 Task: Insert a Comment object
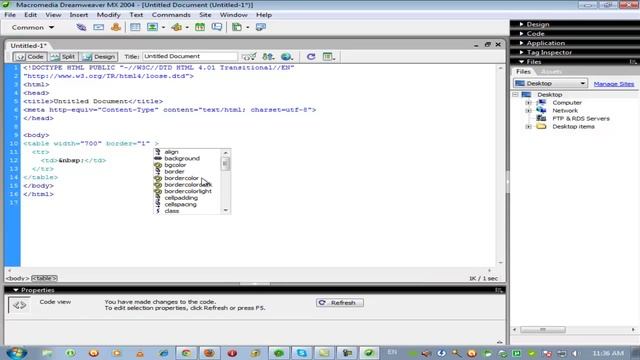[x=217, y=27]
